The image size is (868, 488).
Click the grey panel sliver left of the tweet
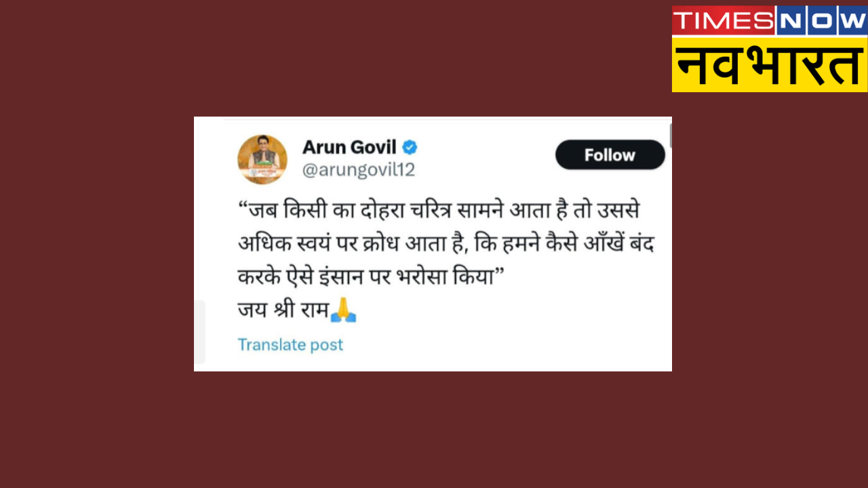click(x=199, y=332)
